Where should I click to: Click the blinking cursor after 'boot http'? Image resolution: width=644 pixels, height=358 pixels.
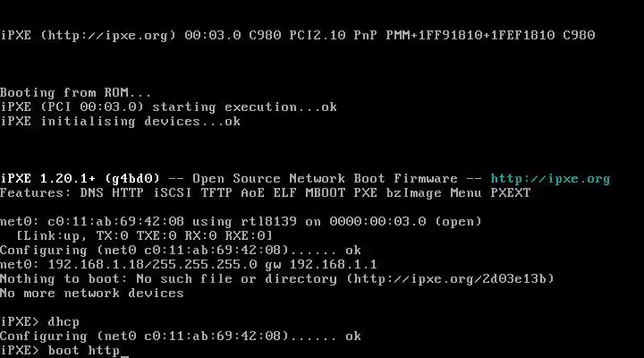click(125, 353)
